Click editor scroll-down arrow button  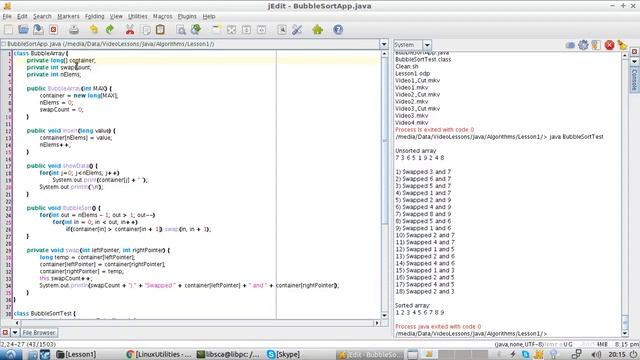(384, 316)
